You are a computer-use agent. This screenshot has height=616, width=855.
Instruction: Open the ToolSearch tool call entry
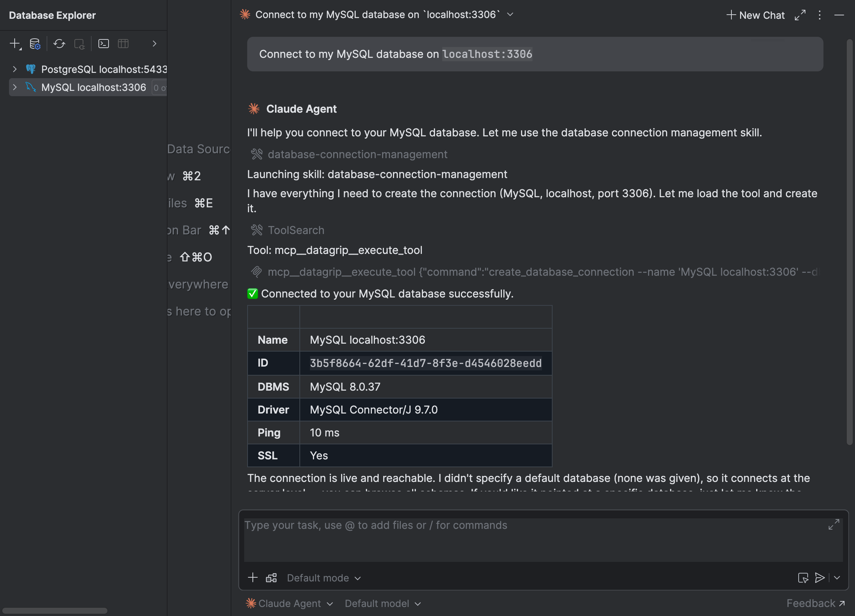click(288, 230)
